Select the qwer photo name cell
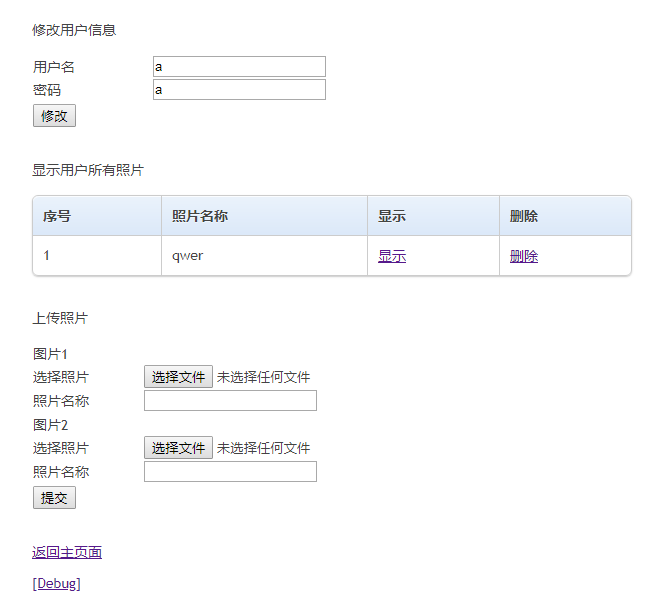The height and width of the screenshot is (610, 653). 264,256
